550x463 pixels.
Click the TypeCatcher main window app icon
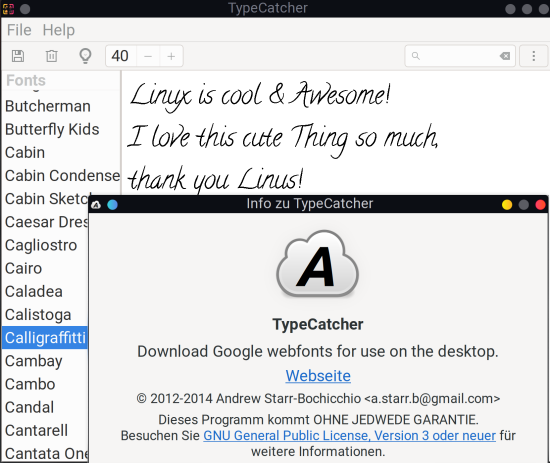point(8,8)
